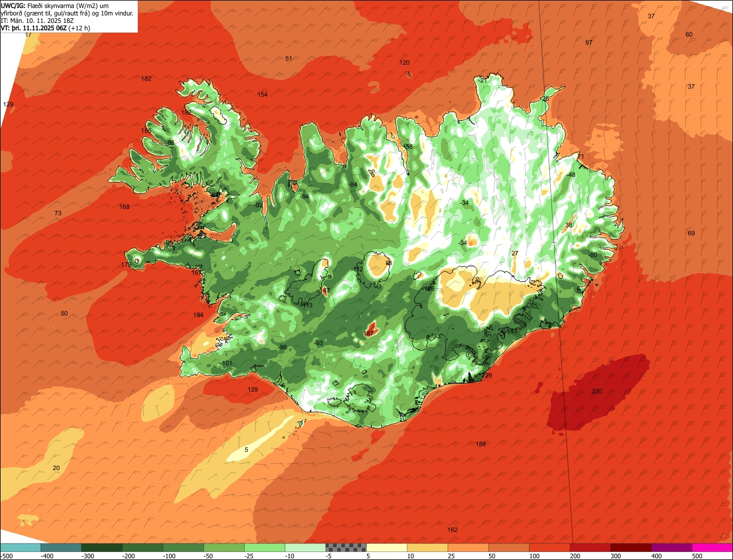This screenshot has height=560, width=733.
Task: Click the map value '154' north of Iceland
Action: click(x=262, y=94)
